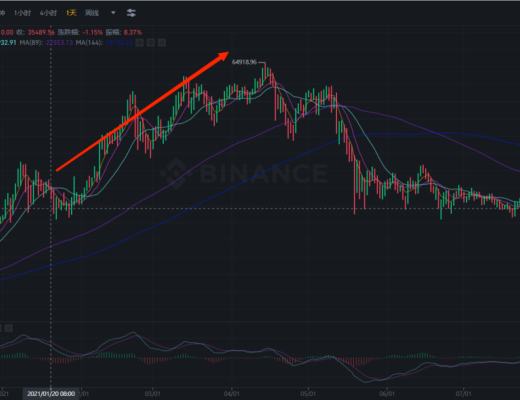Click the 2021/01/20 08:00 crosshair date label
Screen dimensions: 520x400
click(x=51, y=394)
